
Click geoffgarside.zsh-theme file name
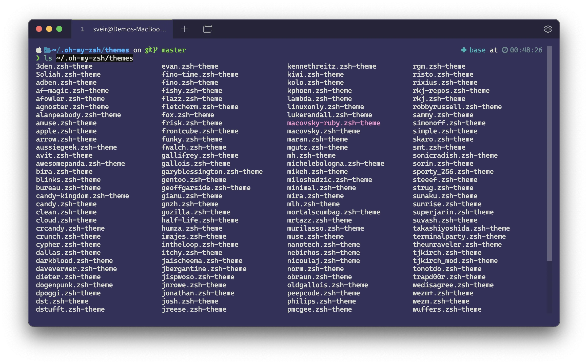206,188
